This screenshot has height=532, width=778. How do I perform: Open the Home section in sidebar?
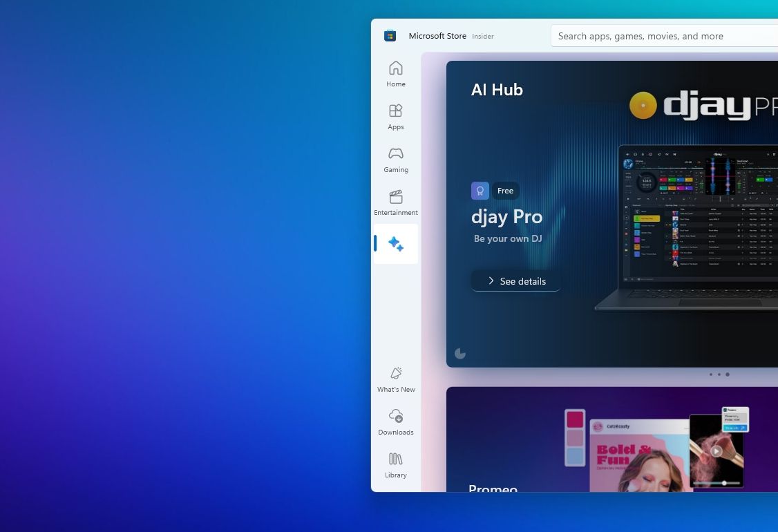point(395,73)
